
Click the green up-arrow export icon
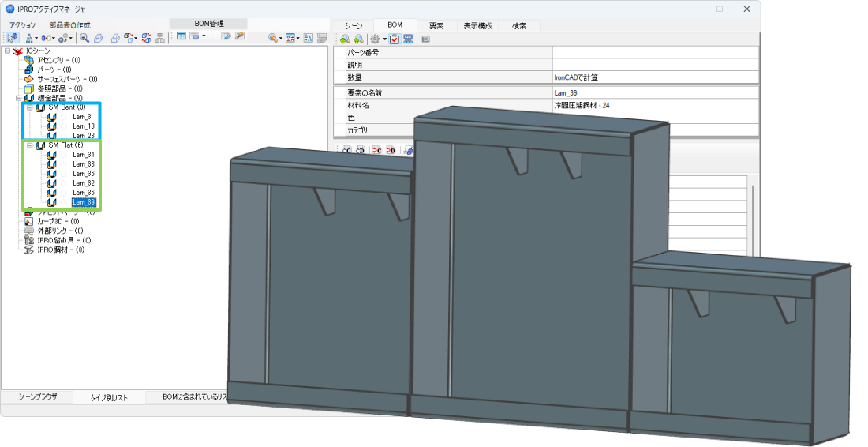(358, 39)
